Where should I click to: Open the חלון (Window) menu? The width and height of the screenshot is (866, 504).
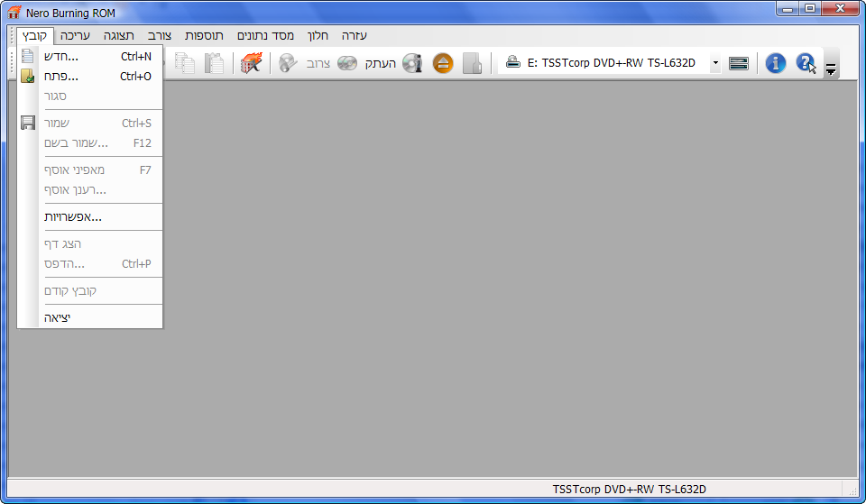coord(318,35)
